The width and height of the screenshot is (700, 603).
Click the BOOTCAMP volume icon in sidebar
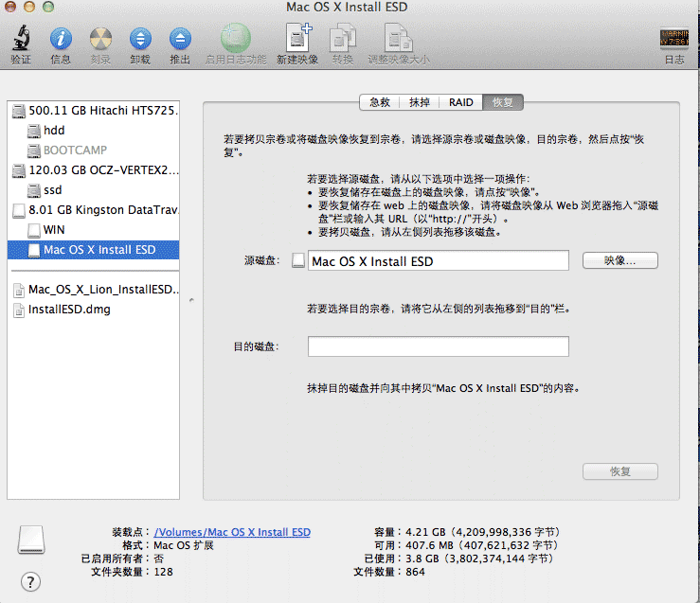34,151
